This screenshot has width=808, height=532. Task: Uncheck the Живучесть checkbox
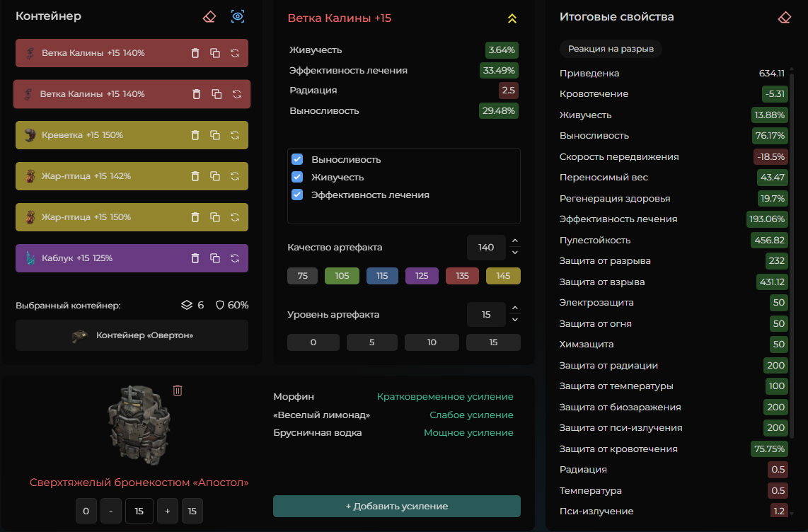point(297,177)
